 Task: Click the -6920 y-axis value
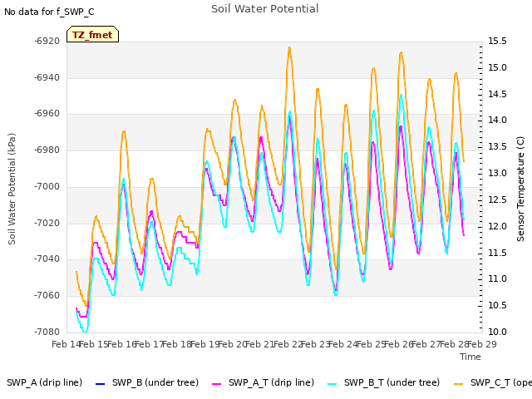point(47,42)
